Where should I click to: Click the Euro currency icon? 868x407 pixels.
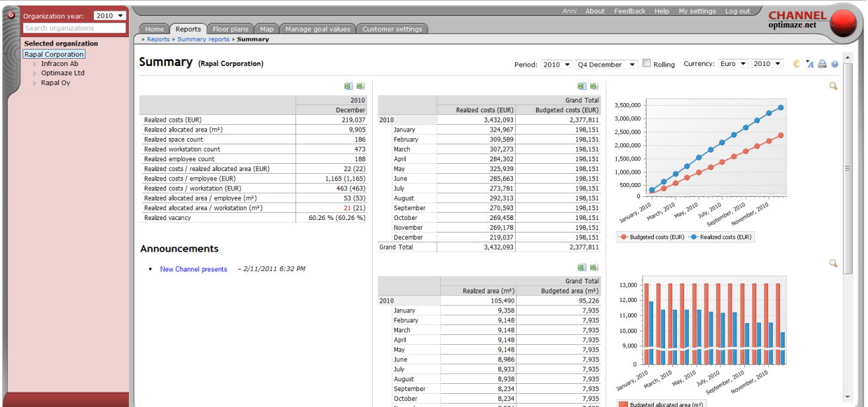pos(797,64)
